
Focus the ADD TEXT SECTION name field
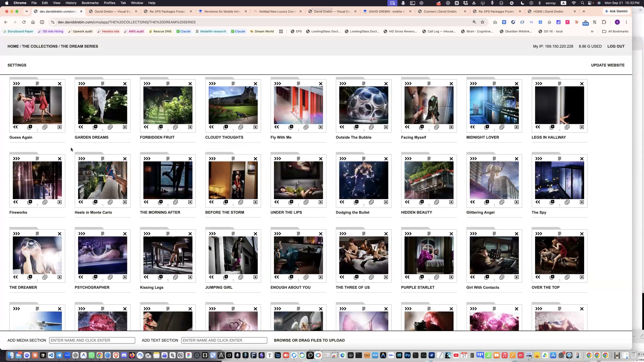[224, 340]
